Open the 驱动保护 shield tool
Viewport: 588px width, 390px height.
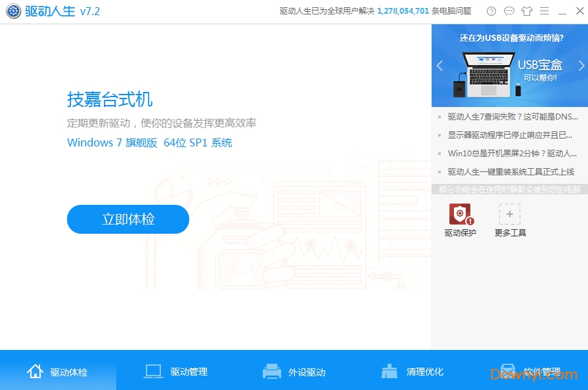[461, 214]
